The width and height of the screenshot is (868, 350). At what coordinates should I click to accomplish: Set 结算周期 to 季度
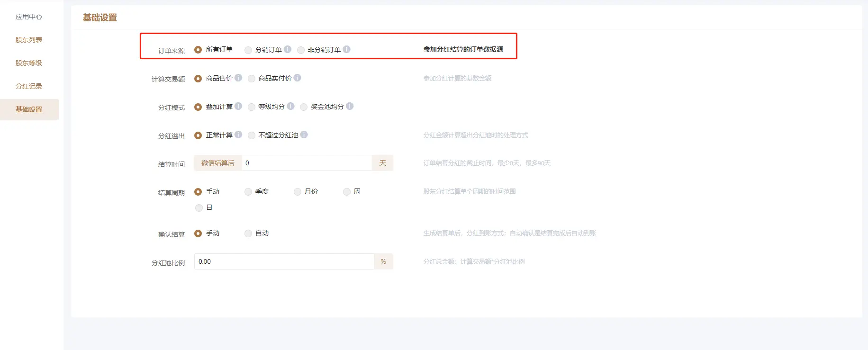pos(248,192)
